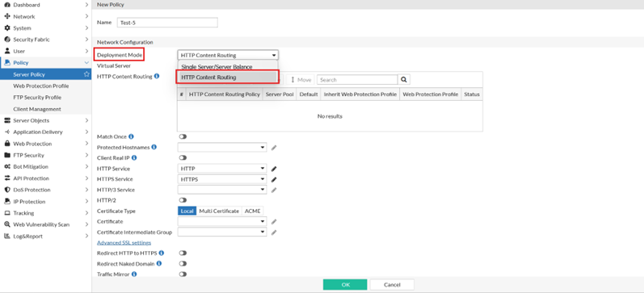The image size is (644, 293).
Task: Select ACME certificate type
Action: point(252,211)
